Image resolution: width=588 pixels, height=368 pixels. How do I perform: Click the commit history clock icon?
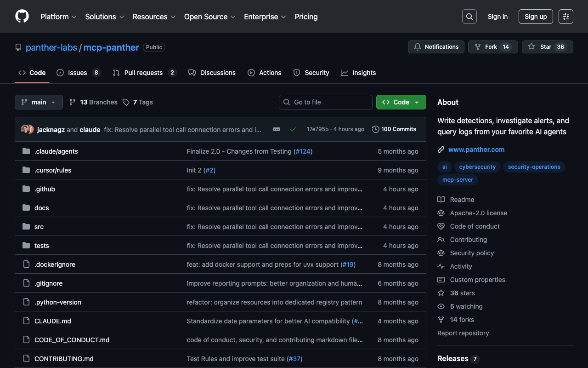(375, 129)
